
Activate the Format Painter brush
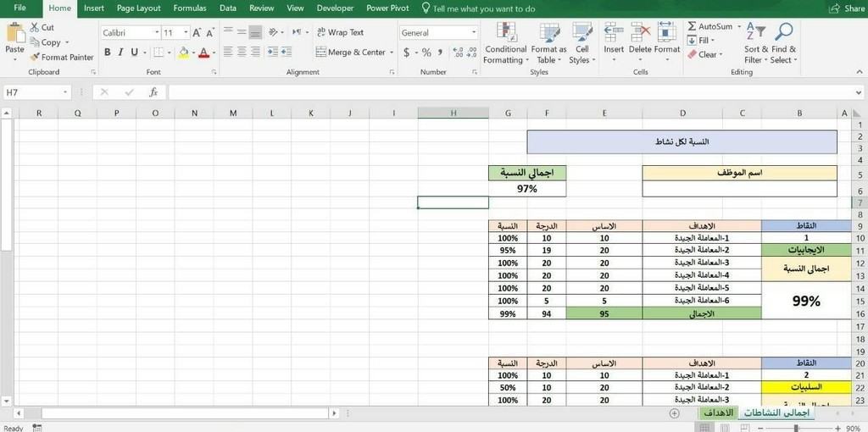34,57
